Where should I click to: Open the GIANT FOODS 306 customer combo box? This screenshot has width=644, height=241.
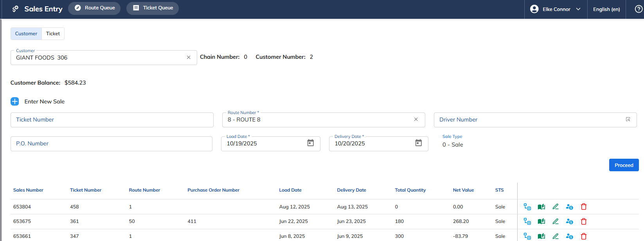pos(104,58)
